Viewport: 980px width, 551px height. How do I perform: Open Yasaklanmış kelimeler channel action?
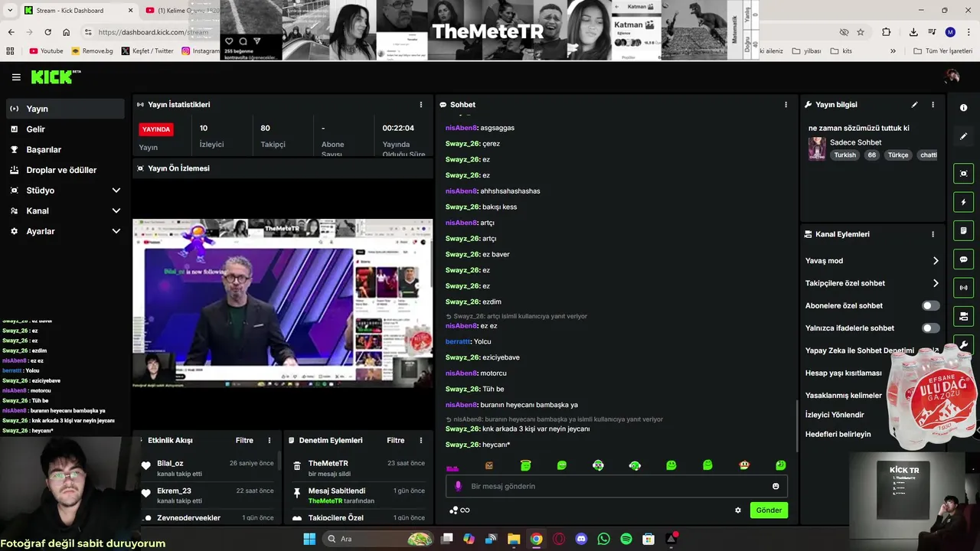click(x=844, y=396)
